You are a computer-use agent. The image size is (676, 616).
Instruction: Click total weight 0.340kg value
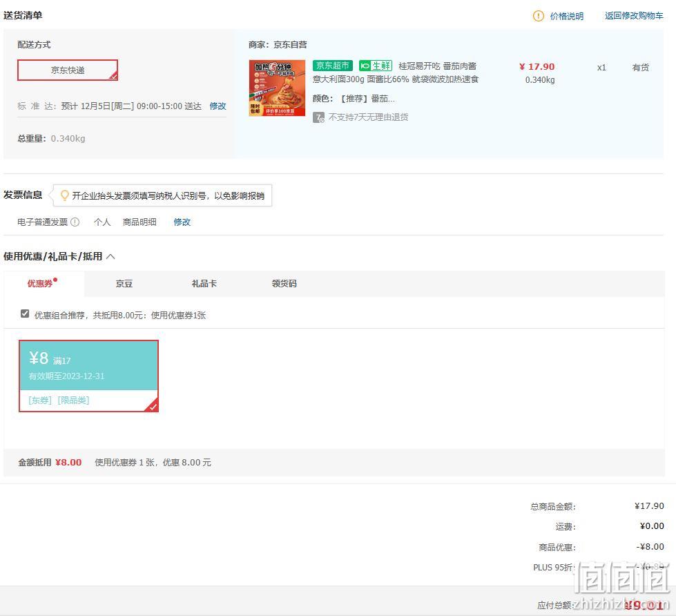(x=68, y=138)
